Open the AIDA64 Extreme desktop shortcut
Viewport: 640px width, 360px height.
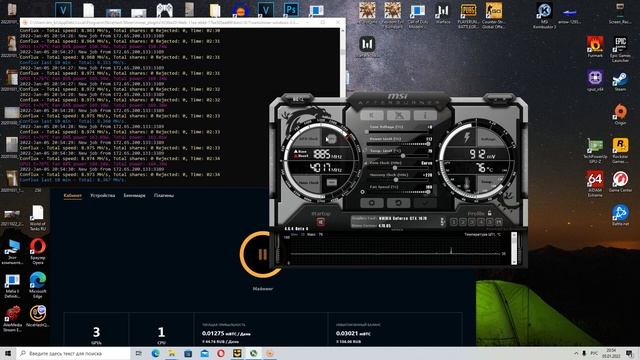(595, 184)
